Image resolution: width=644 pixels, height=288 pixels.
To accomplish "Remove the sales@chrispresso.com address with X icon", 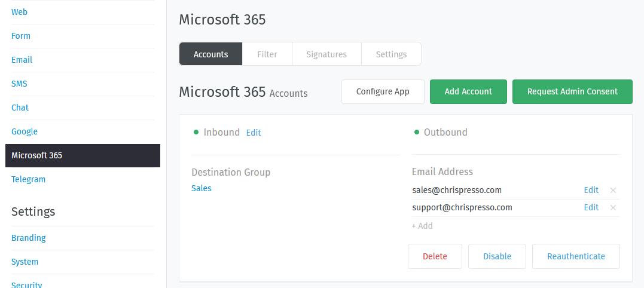I will (x=613, y=191).
